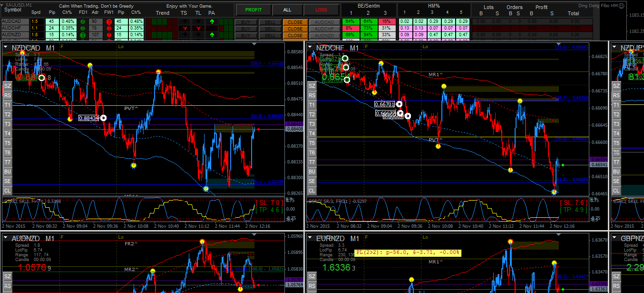Click BUY in the AUDCAD row

point(245,22)
